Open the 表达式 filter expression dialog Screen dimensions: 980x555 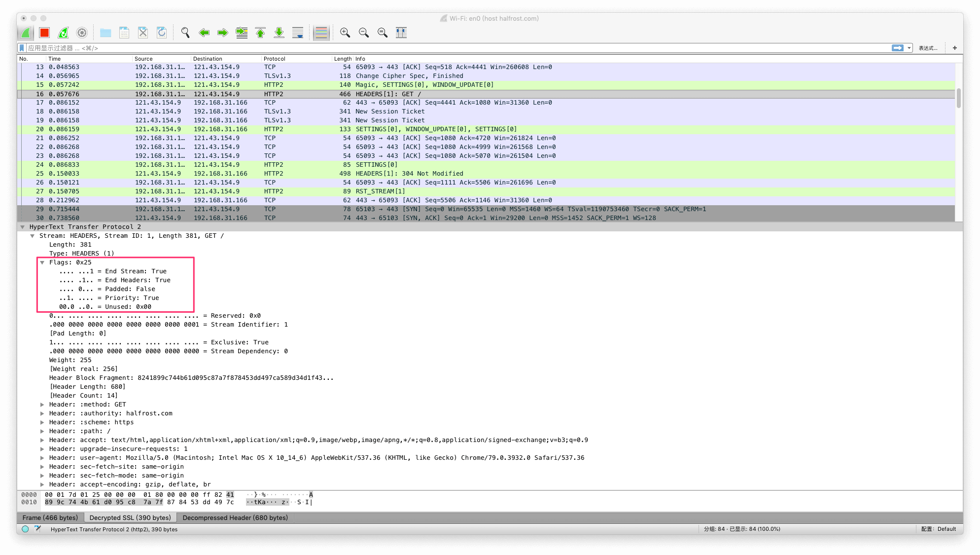pos(928,48)
